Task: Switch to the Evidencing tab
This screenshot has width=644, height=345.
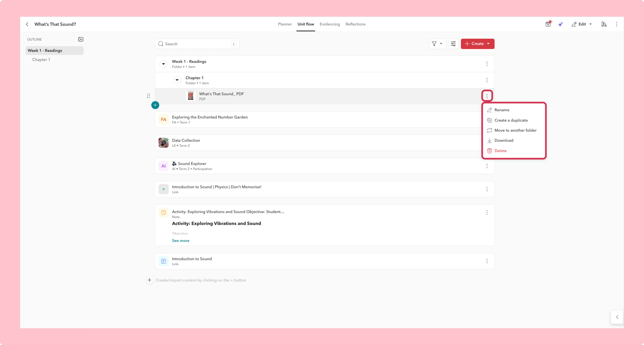Action: coord(330,24)
